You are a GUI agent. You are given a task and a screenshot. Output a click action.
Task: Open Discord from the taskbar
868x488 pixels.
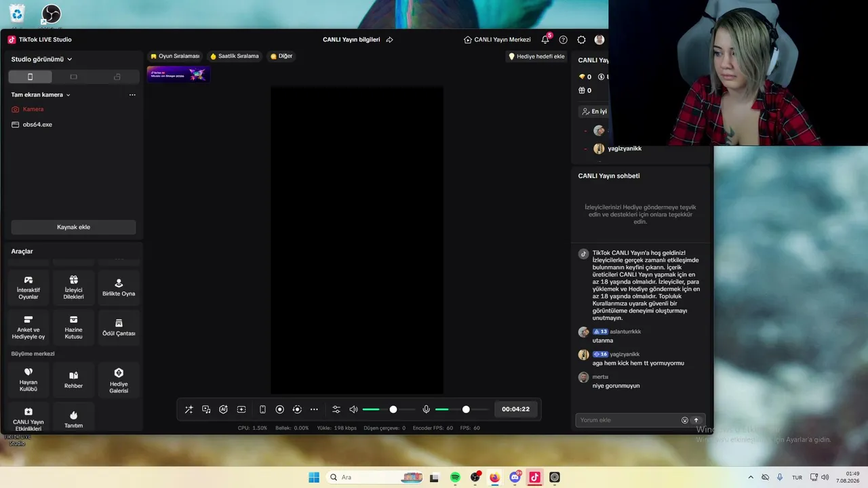pyautogui.click(x=515, y=477)
